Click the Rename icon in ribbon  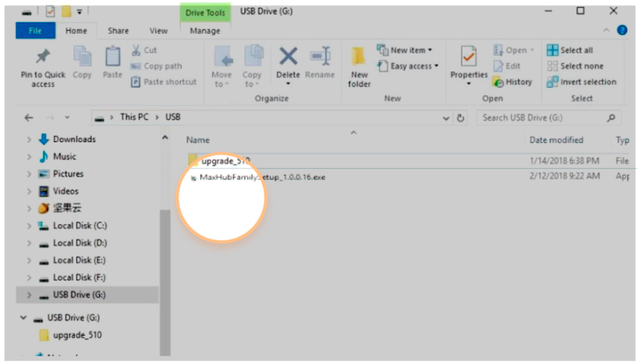tap(319, 58)
